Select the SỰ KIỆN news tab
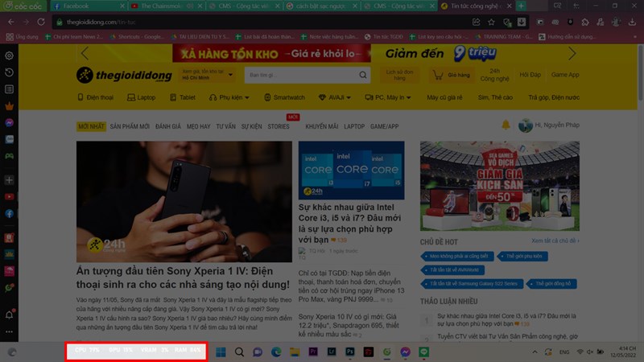The height and width of the screenshot is (362, 644). coord(251,127)
